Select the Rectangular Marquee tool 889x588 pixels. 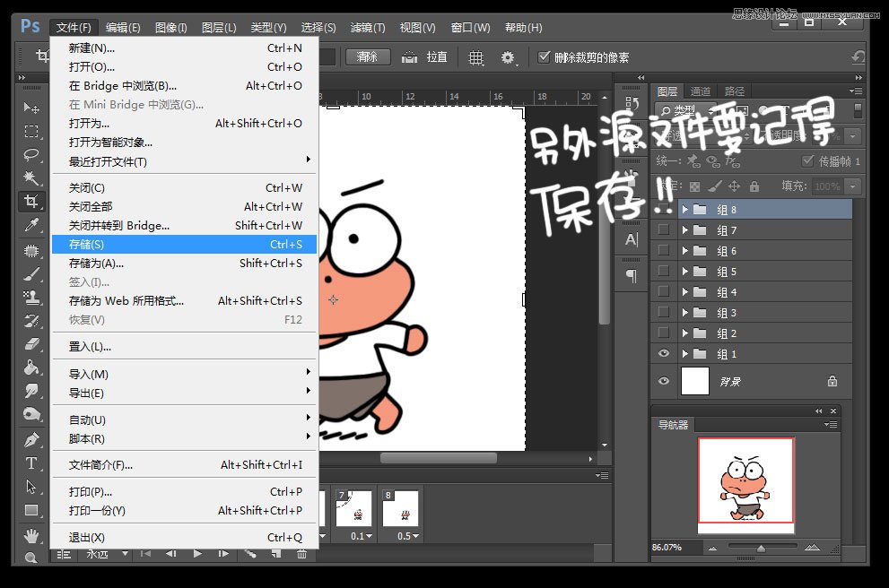click(31, 132)
